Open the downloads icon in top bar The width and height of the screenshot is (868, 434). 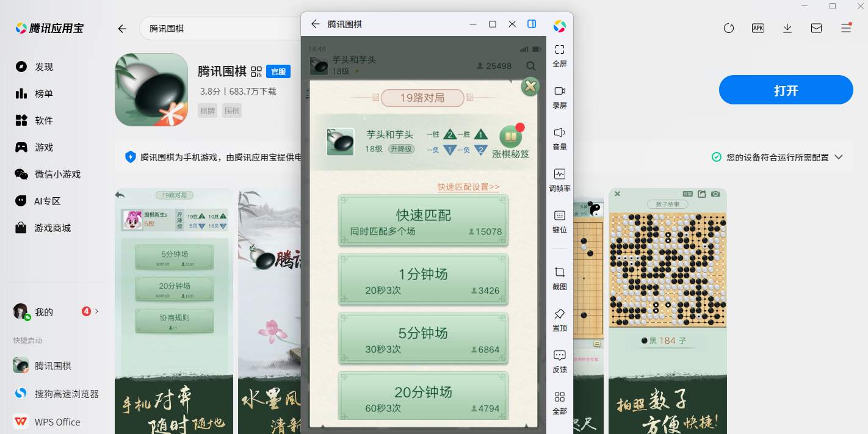pos(787,28)
